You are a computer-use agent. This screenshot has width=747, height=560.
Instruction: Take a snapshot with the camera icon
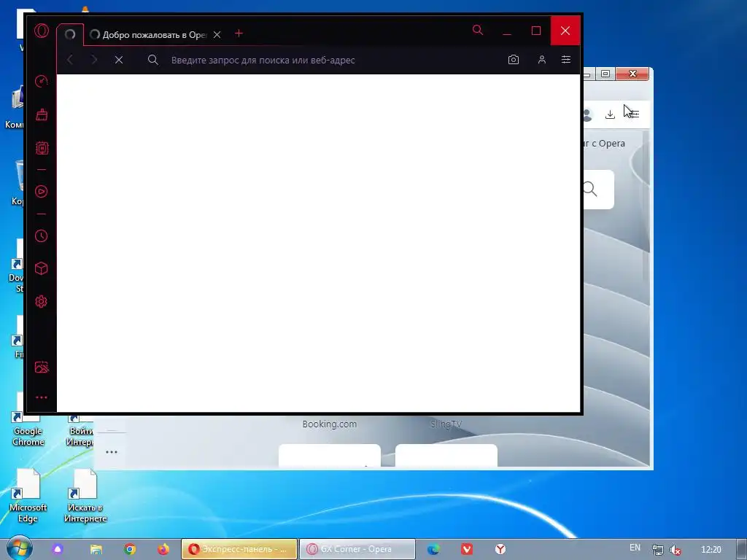(x=513, y=60)
